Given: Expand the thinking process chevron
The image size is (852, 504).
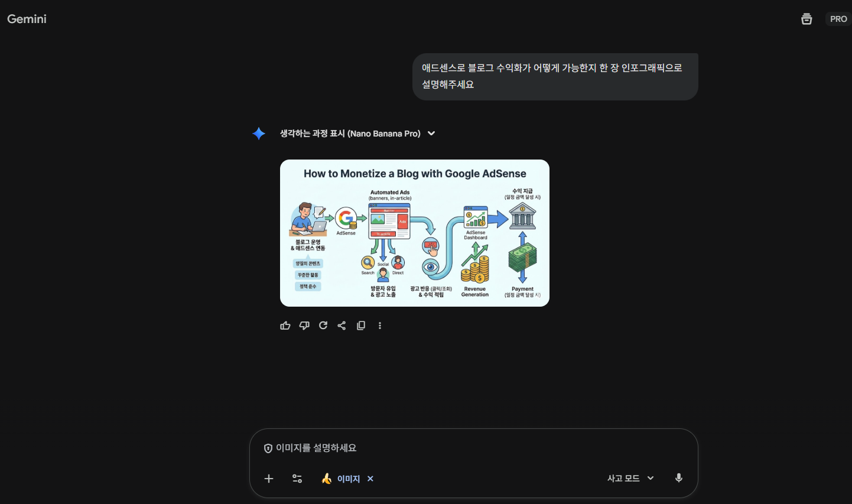Looking at the screenshot, I should point(431,134).
